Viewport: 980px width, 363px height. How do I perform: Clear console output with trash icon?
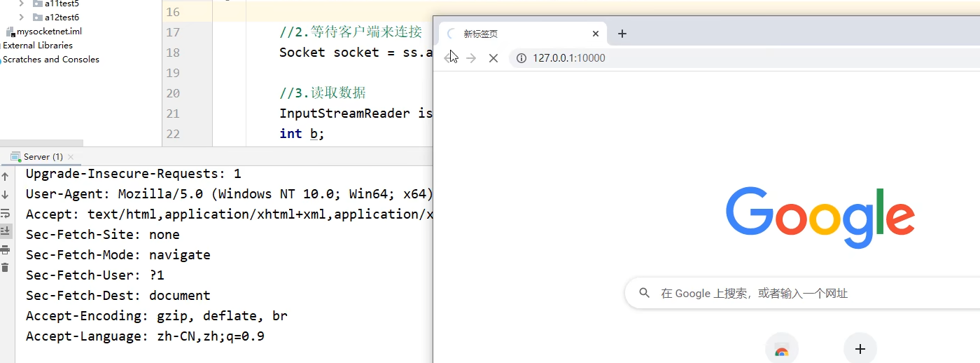pos(5,267)
